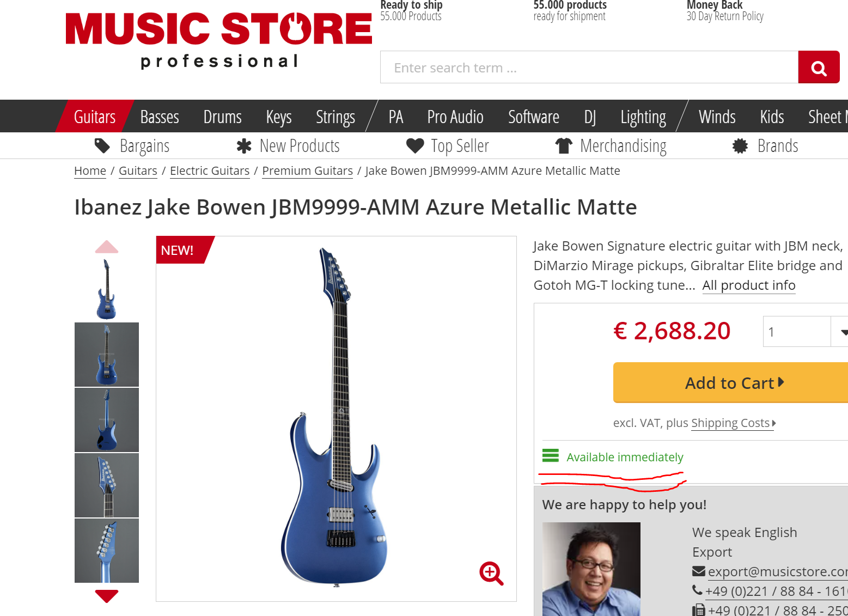The width and height of the screenshot is (848, 616).
Task: Click the New Products asterisk icon
Action: pyautogui.click(x=244, y=146)
